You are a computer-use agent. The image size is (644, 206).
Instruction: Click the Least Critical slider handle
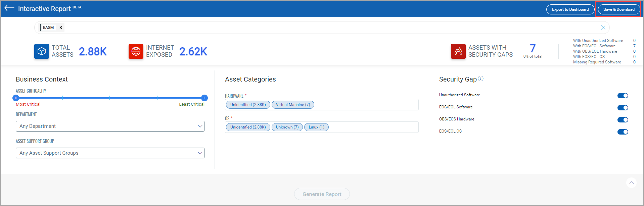click(x=204, y=98)
